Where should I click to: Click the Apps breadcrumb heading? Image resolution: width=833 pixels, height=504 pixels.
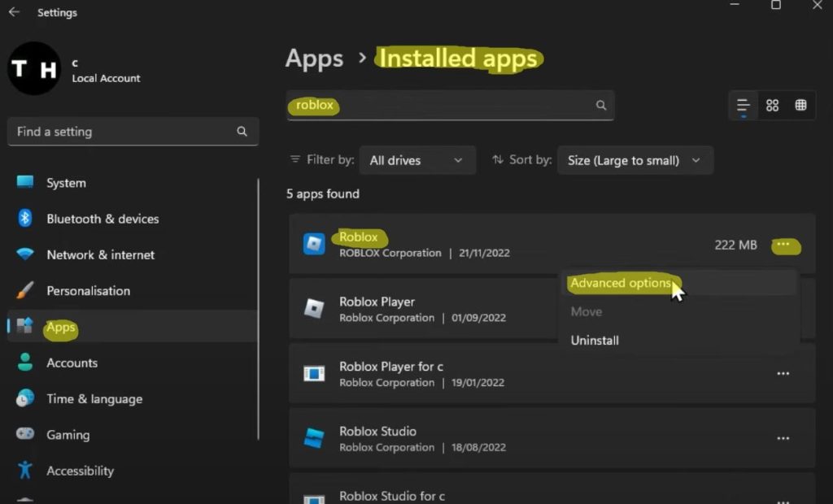click(315, 58)
